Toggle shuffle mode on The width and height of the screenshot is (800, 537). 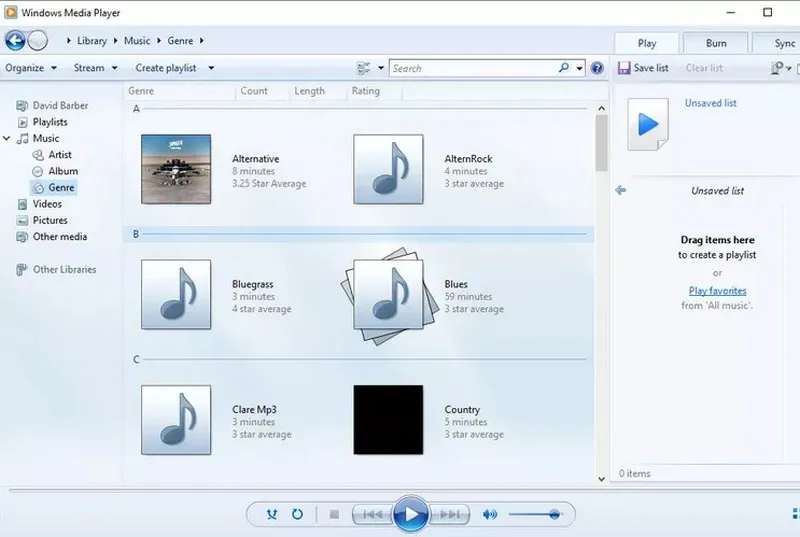[272, 515]
